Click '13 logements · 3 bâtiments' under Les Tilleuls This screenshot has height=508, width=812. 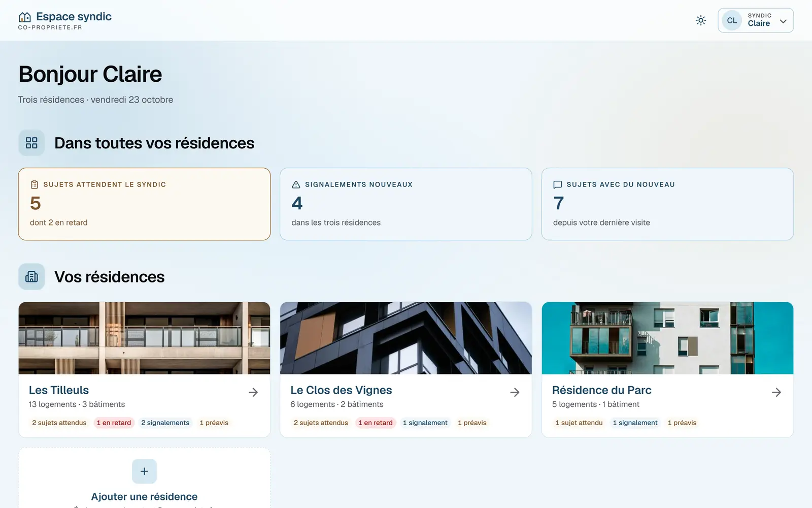coord(77,404)
